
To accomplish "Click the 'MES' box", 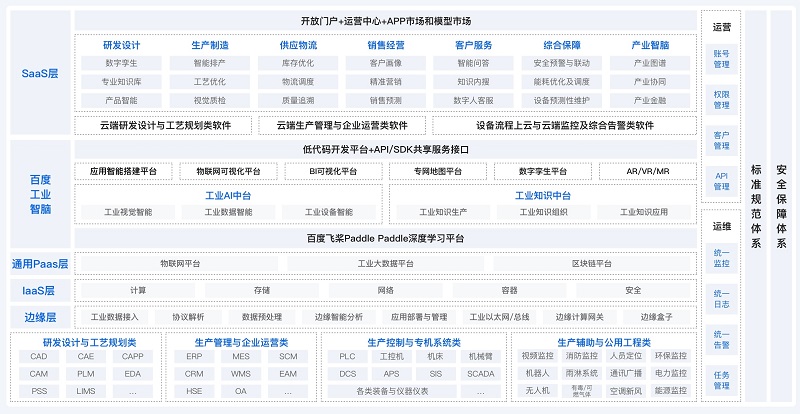I will click(241, 357).
